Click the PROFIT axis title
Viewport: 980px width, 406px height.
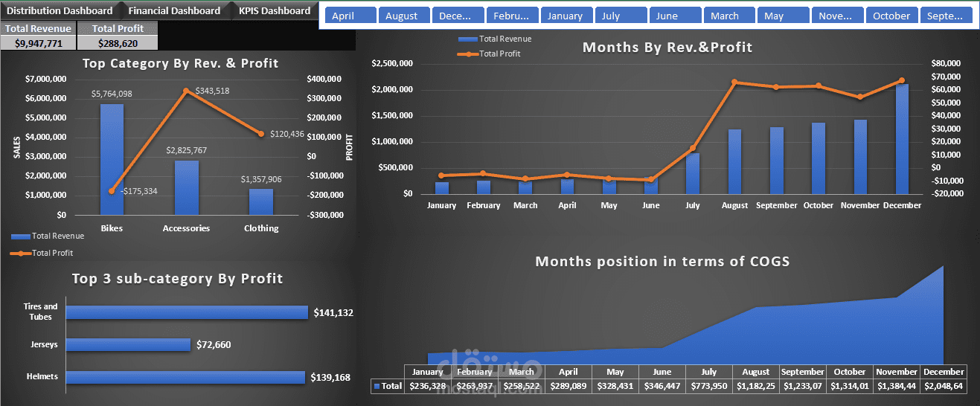point(348,147)
